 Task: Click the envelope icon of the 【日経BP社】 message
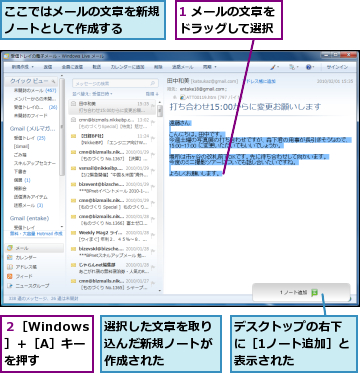74,136
